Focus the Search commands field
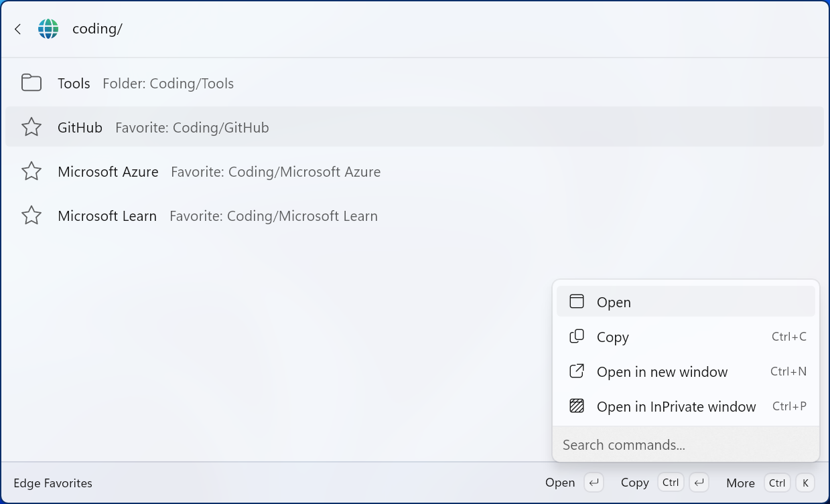This screenshot has height=504, width=830. (686, 444)
